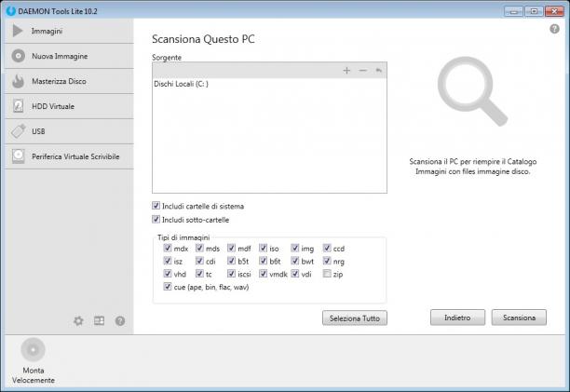Screen dimensions: 570x392
Task: Toggle the mdx image type checkbox
Action: (x=168, y=248)
